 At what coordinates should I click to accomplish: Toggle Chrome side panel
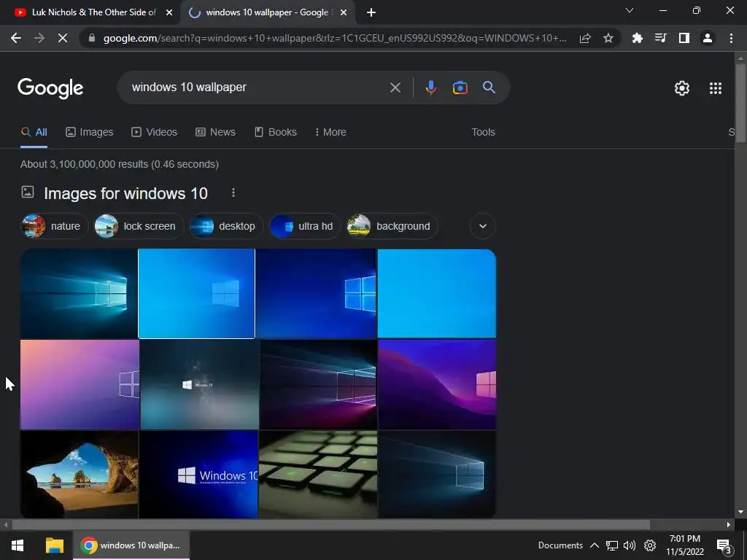point(684,38)
